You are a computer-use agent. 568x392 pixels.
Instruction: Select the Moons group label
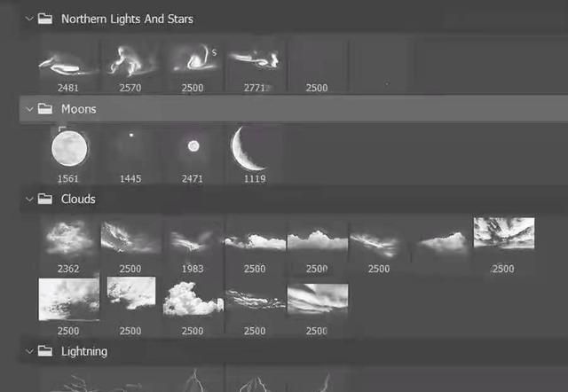[79, 109]
